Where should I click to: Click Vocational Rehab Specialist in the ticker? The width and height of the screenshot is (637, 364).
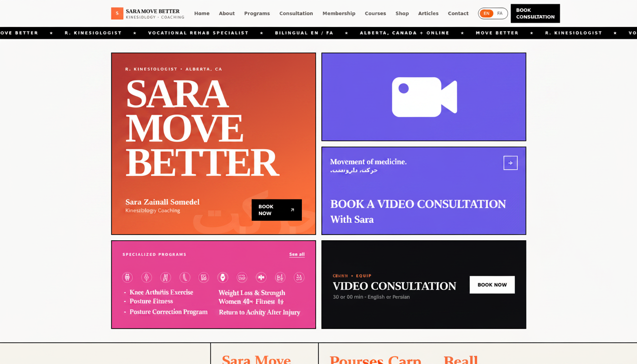[x=199, y=33]
